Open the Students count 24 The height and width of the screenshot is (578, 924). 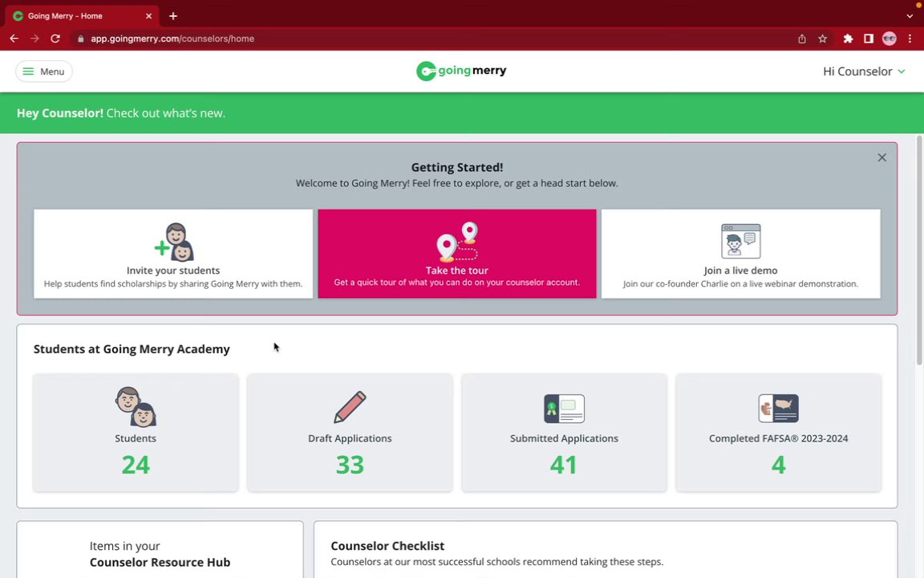point(136,465)
